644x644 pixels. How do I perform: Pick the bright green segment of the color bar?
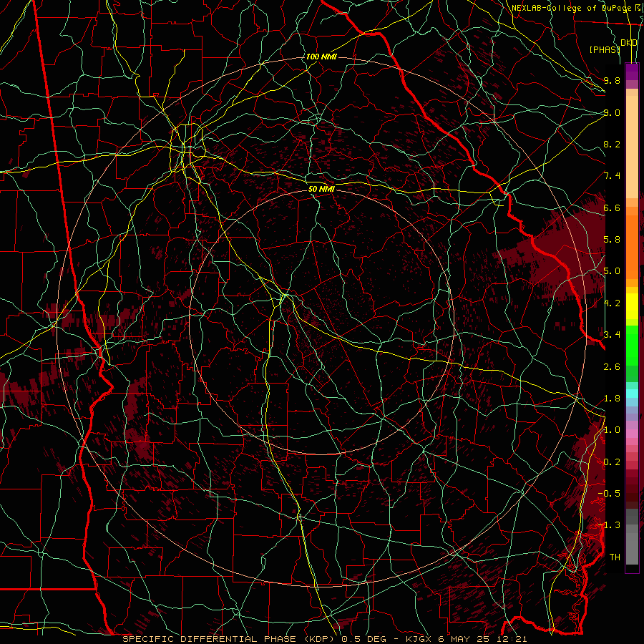point(632,346)
